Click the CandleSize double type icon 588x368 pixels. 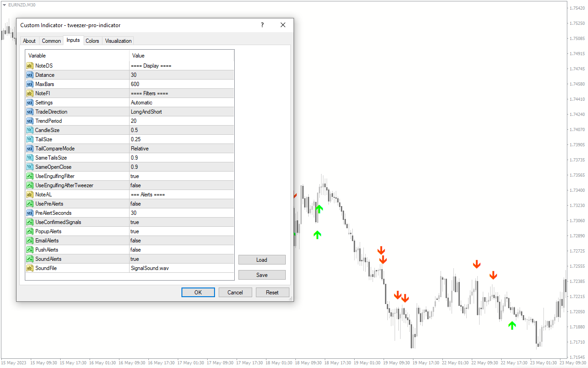[30, 130]
